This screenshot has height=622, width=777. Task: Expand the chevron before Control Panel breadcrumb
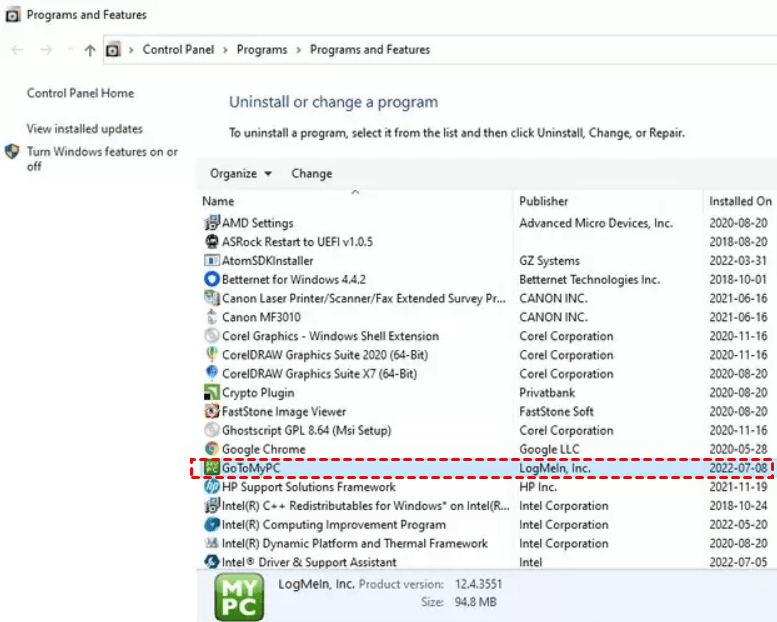[131, 50]
